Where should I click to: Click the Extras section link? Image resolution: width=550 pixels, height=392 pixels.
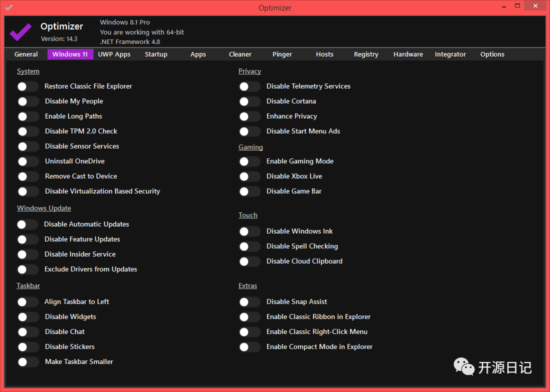point(248,286)
